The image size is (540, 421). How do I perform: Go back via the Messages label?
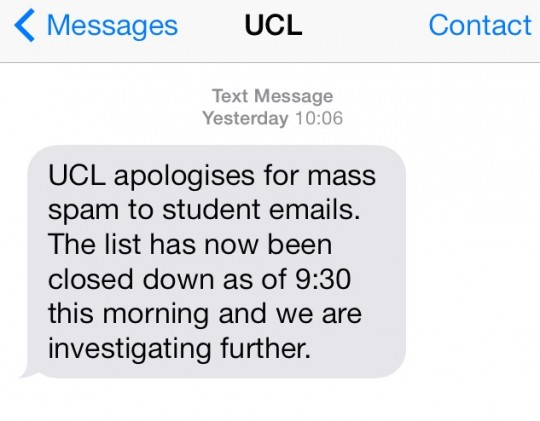(x=112, y=25)
